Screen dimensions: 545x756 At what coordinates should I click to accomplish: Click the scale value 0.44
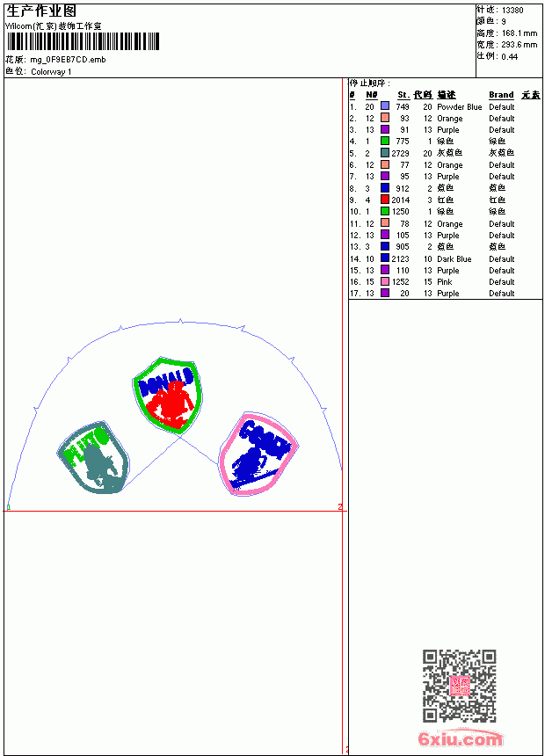(509, 56)
